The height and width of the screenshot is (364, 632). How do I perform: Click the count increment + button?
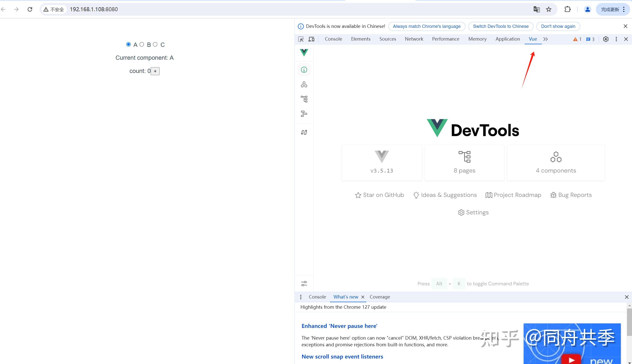click(155, 71)
